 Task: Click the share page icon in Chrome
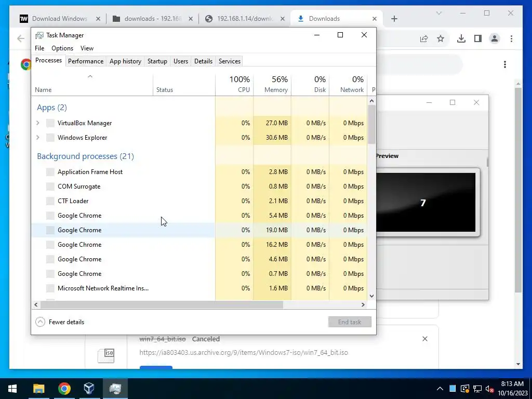point(424,38)
